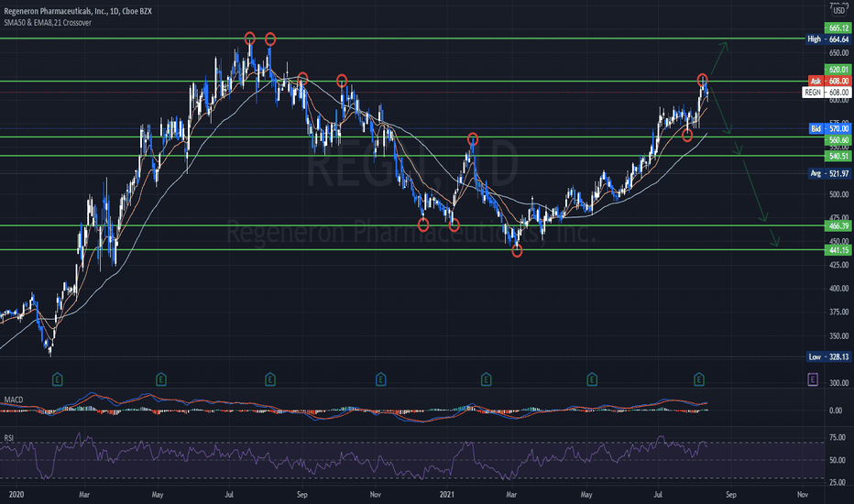Image resolution: width=854 pixels, height=504 pixels.
Task: Click the earnings marker near February 2020
Action: [x=57, y=379]
